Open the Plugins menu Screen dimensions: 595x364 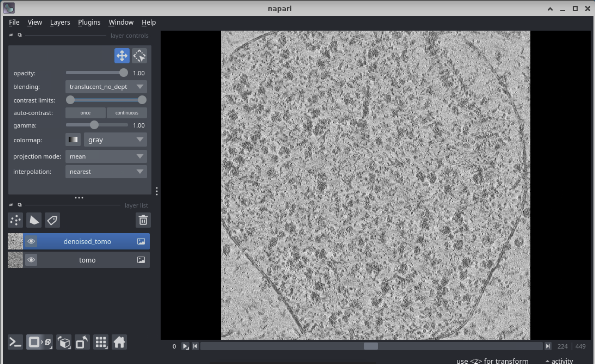pyautogui.click(x=89, y=22)
